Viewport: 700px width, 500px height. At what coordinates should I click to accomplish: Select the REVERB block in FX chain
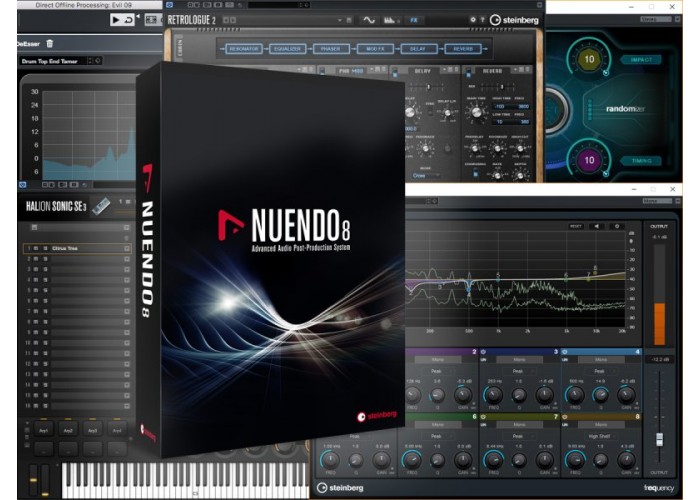[x=463, y=49]
